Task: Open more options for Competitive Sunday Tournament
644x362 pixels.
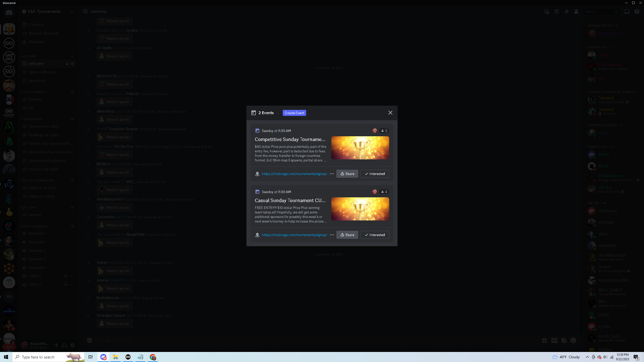Action: 332,174
